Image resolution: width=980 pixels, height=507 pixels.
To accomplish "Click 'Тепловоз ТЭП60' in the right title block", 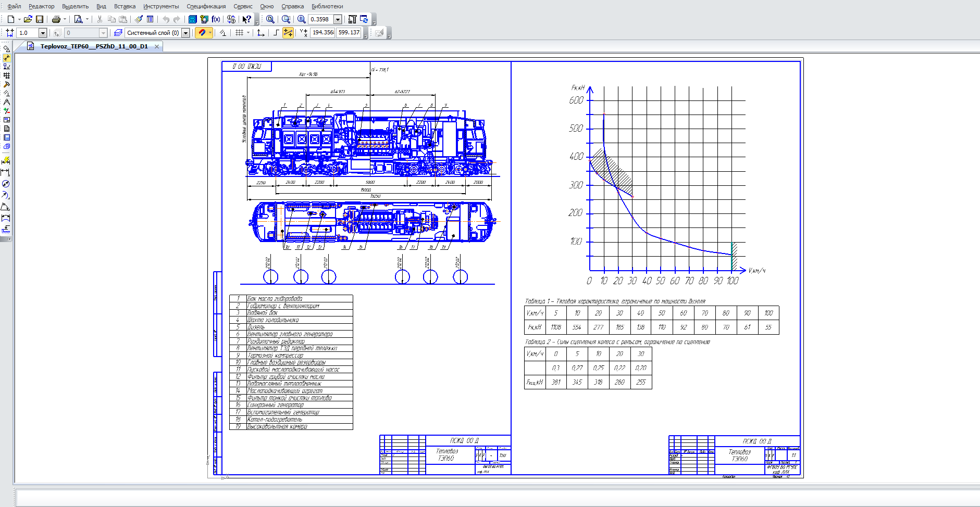I will click(x=740, y=455).
